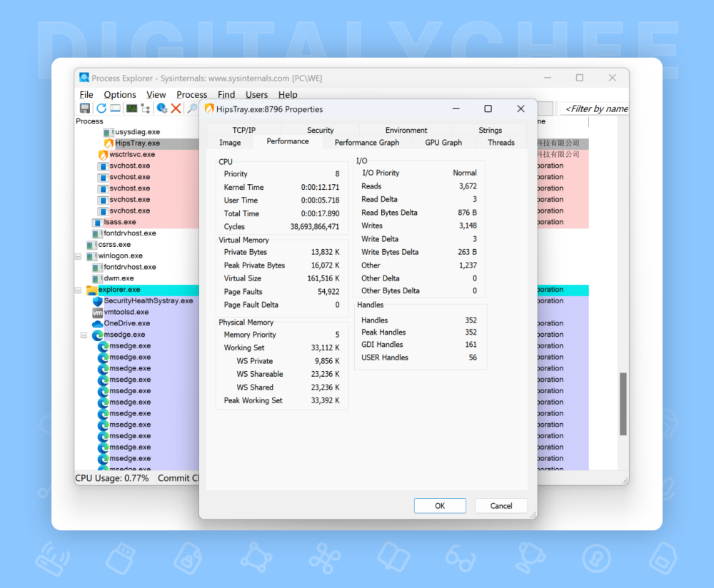
Task: Click the csrss.exe process icon
Action: pyautogui.click(x=91, y=245)
